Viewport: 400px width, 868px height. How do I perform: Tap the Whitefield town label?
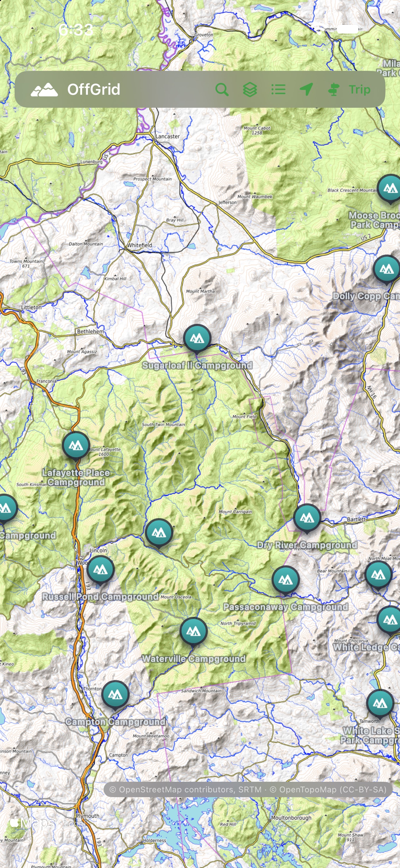click(140, 245)
